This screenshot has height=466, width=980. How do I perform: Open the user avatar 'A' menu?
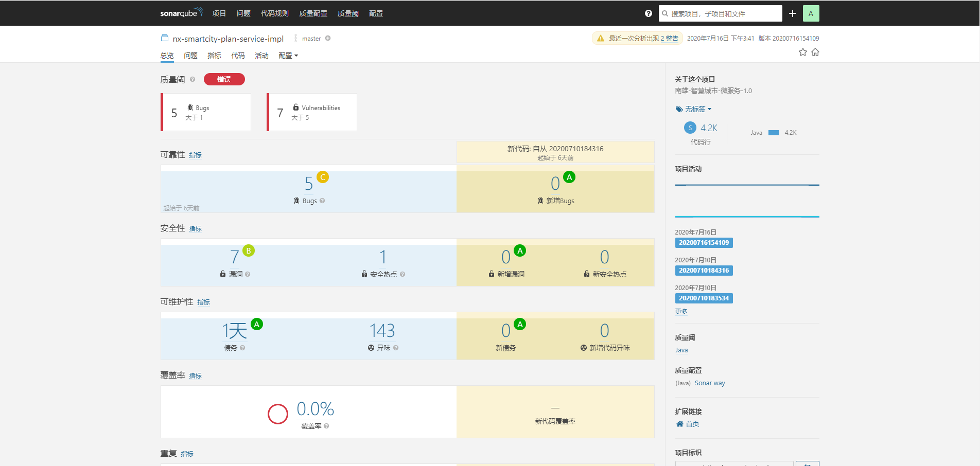click(811, 13)
